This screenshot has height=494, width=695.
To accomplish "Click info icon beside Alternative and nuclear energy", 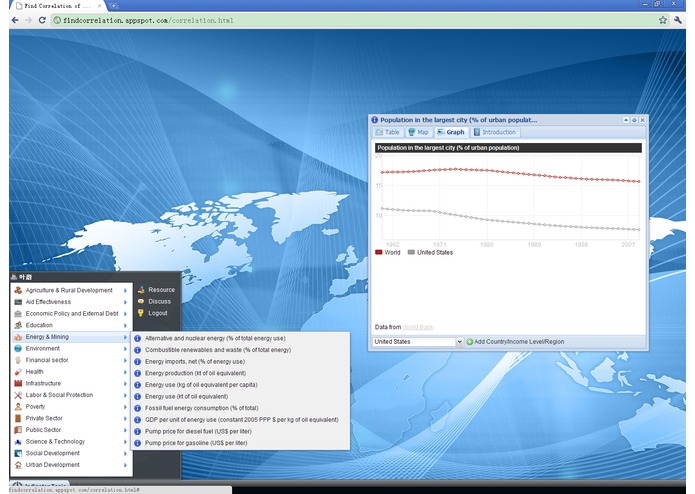I will coord(137,338).
